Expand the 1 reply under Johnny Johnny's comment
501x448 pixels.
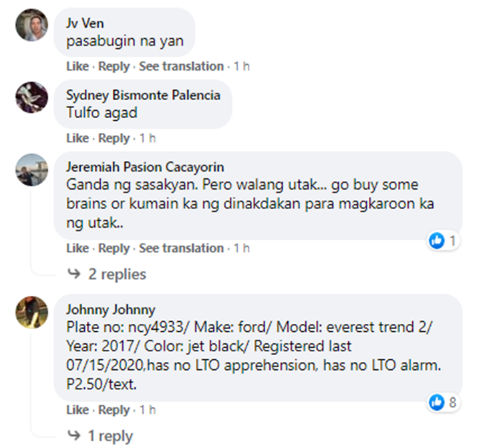tap(110, 436)
